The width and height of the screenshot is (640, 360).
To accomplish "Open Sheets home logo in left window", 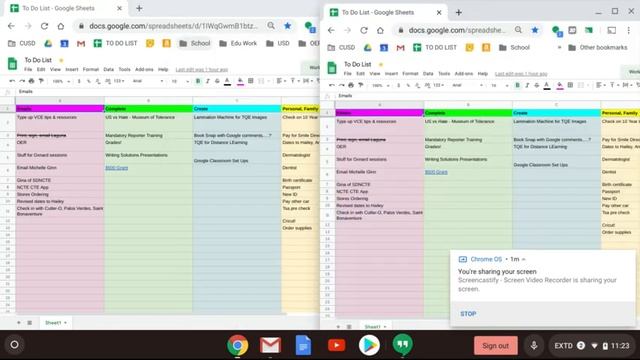I will tap(13, 64).
